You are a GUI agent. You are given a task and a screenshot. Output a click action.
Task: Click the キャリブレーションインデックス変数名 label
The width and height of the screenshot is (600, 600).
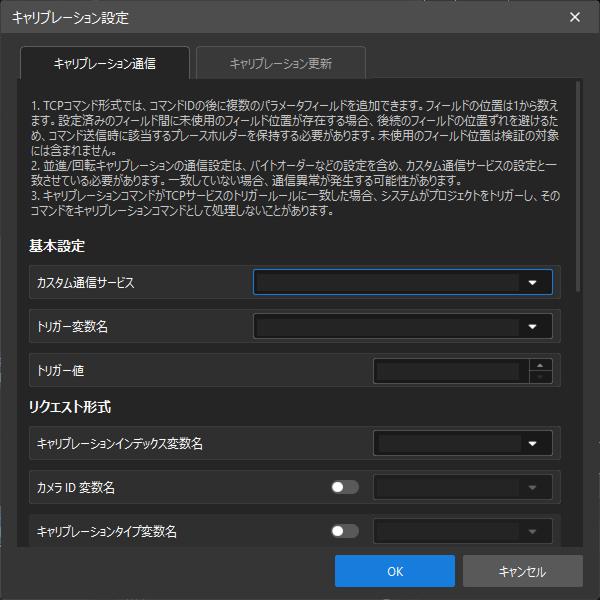click(x=120, y=443)
